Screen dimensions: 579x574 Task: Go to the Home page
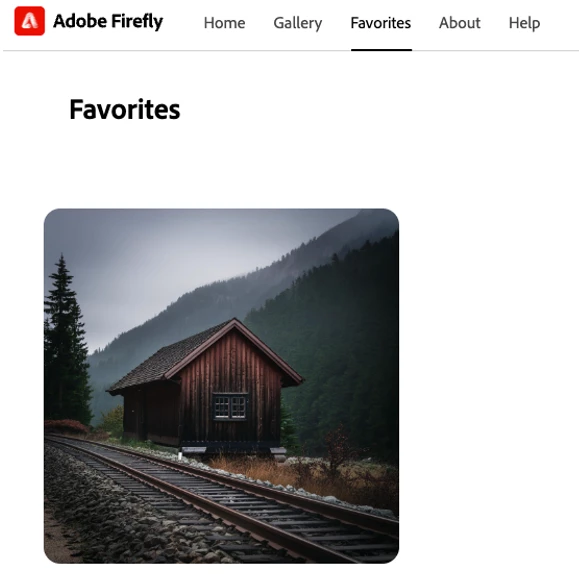tap(225, 23)
